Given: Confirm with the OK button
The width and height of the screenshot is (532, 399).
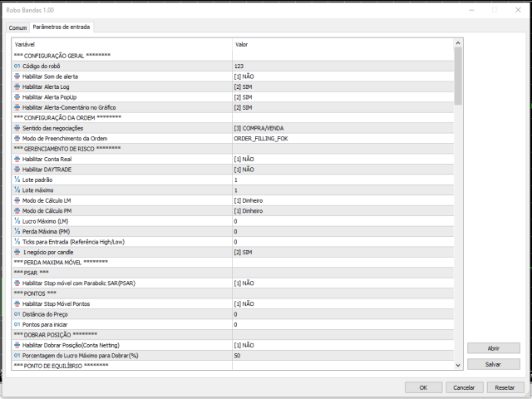Looking at the screenshot, I should pos(423,387).
